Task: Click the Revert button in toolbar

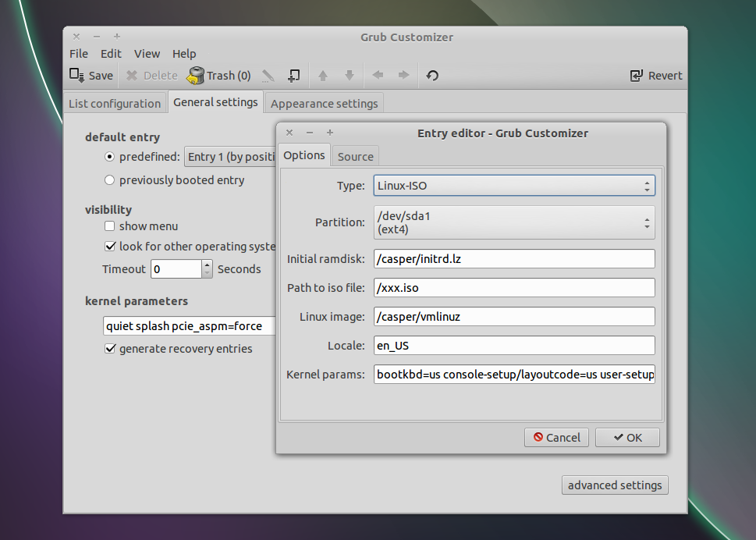Action: pyautogui.click(x=656, y=76)
